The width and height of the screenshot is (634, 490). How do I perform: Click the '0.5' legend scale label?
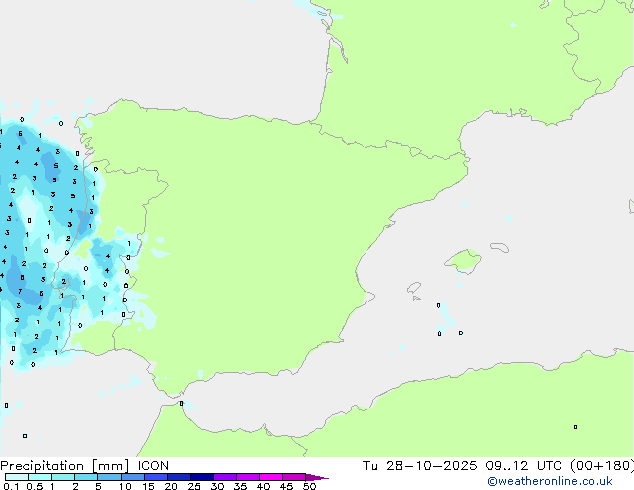(35, 486)
